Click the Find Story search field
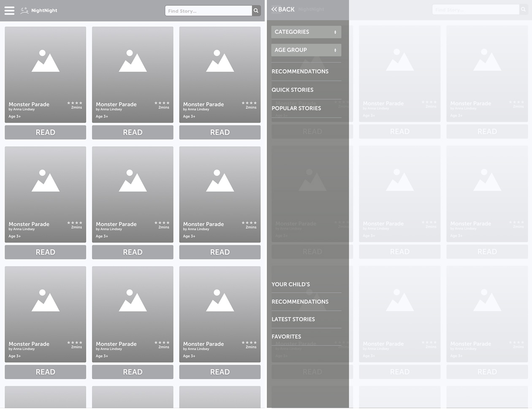The image size is (532, 409). [x=208, y=11]
